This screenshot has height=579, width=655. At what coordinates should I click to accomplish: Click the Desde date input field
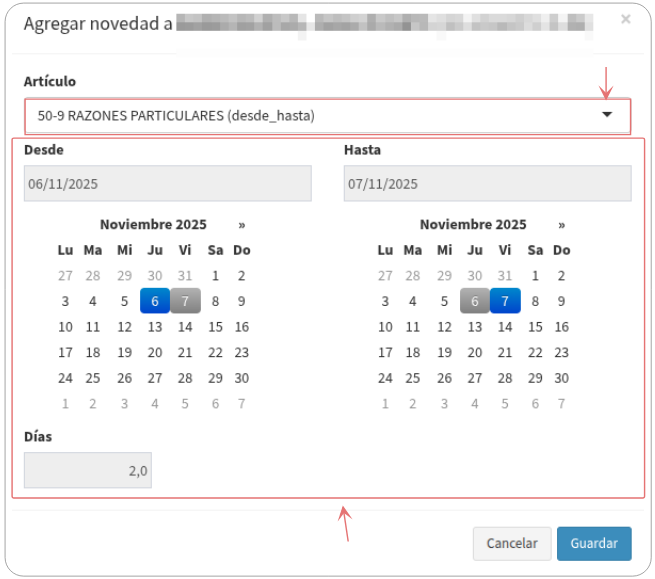(x=167, y=184)
